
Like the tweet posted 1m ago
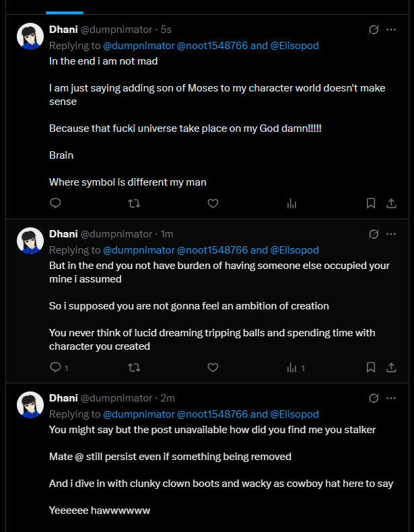pyautogui.click(x=213, y=367)
